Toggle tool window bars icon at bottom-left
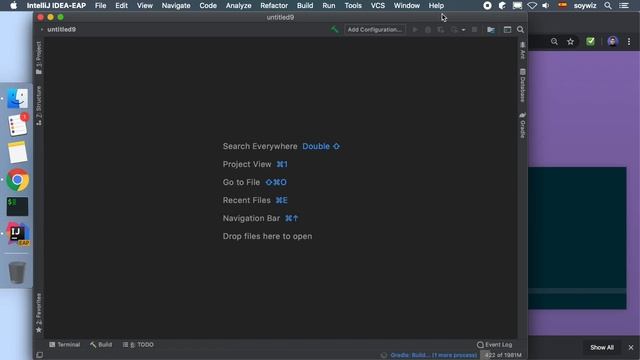 coord(40,355)
